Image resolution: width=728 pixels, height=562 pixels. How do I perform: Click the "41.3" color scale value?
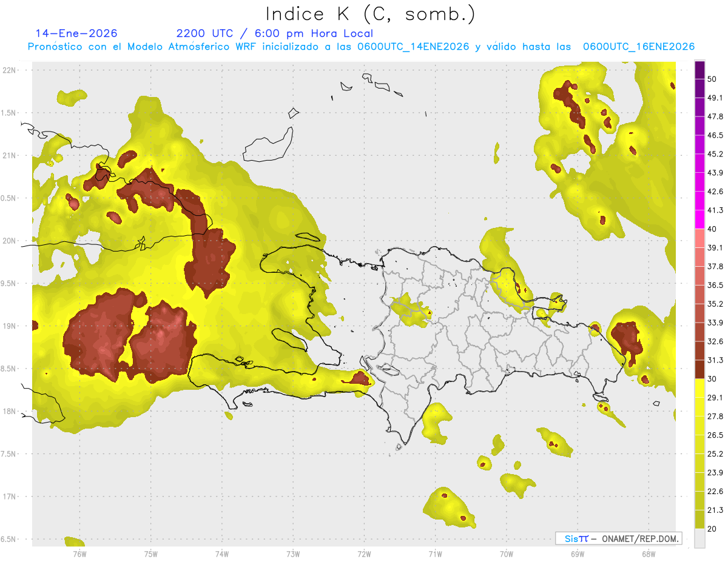(716, 210)
